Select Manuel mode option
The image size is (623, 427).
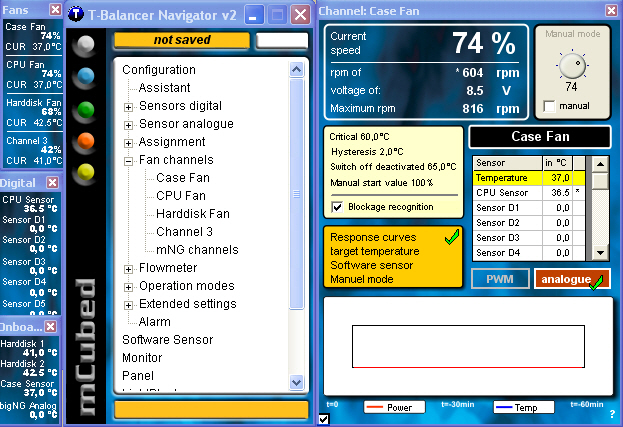[x=362, y=279]
